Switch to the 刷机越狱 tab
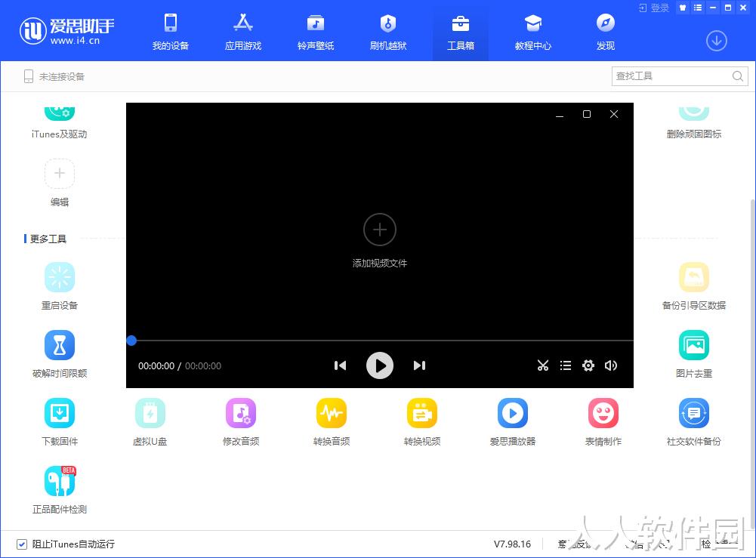The image size is (756, 558). pos(388,32)
